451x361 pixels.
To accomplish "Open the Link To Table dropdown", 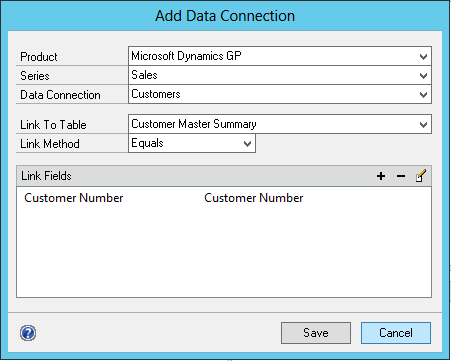I will point(280,124).
